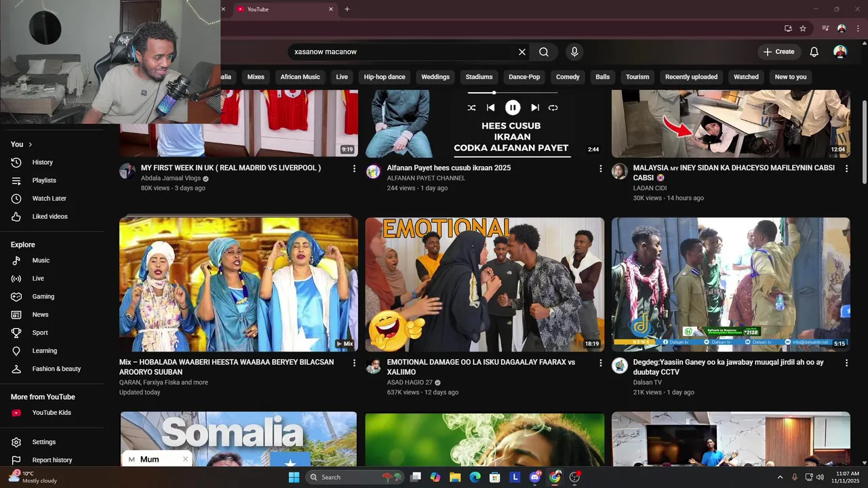The height and width of the screenshot is (488, 868).
Task: Toggle shuffle on the preview player
Action: 471,108
